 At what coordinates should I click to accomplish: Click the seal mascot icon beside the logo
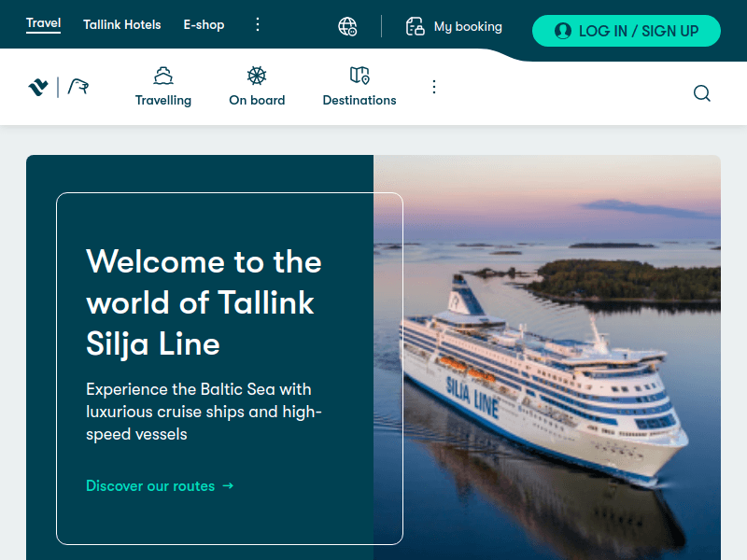click(78, 85)
